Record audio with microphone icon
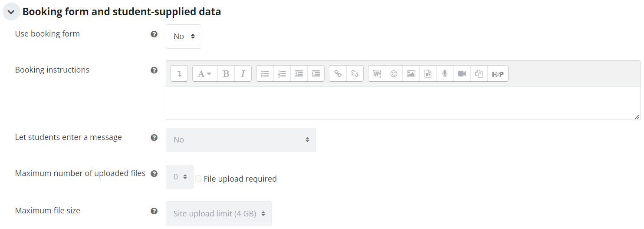 click(445, 73)
